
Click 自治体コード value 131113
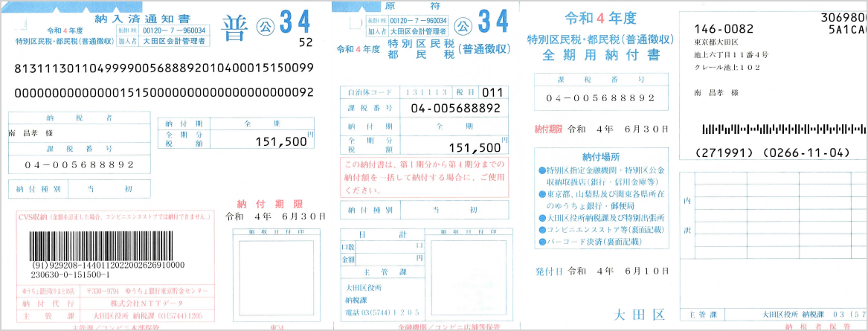click(x=426, y=92)
